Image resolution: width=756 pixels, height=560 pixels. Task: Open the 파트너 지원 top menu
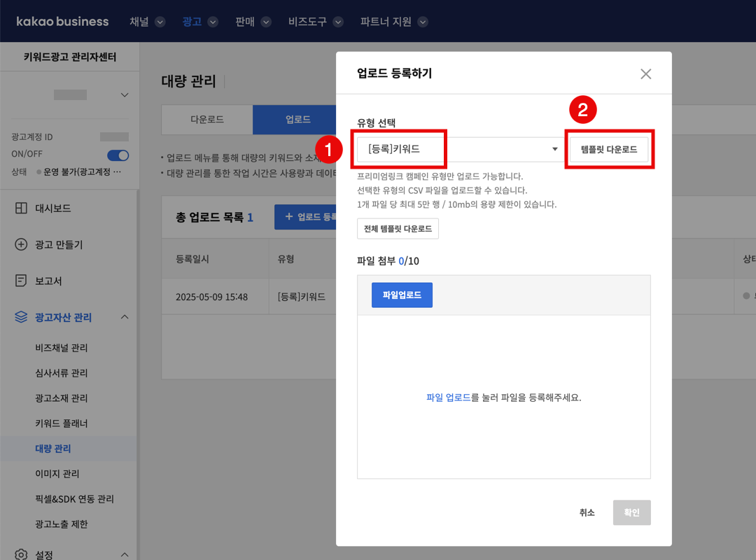click(386, 22)
